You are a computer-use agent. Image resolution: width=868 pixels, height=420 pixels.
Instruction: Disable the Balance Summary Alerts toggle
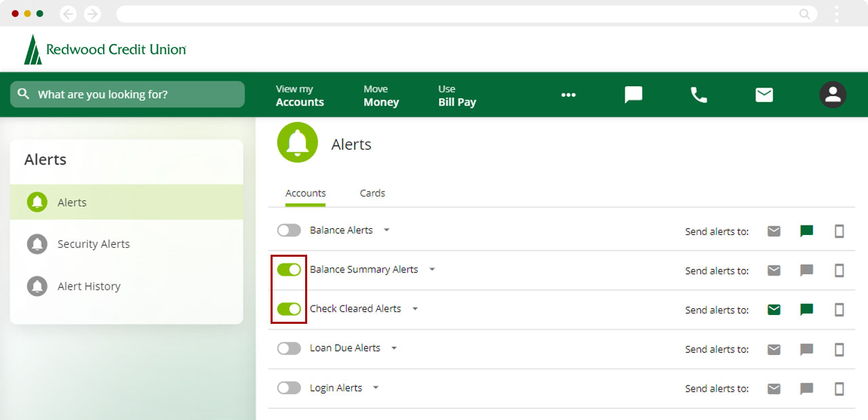(289, 270)
